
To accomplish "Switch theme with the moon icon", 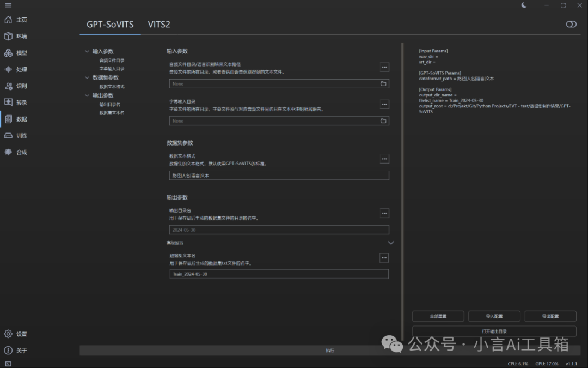I will coord(524,5).
